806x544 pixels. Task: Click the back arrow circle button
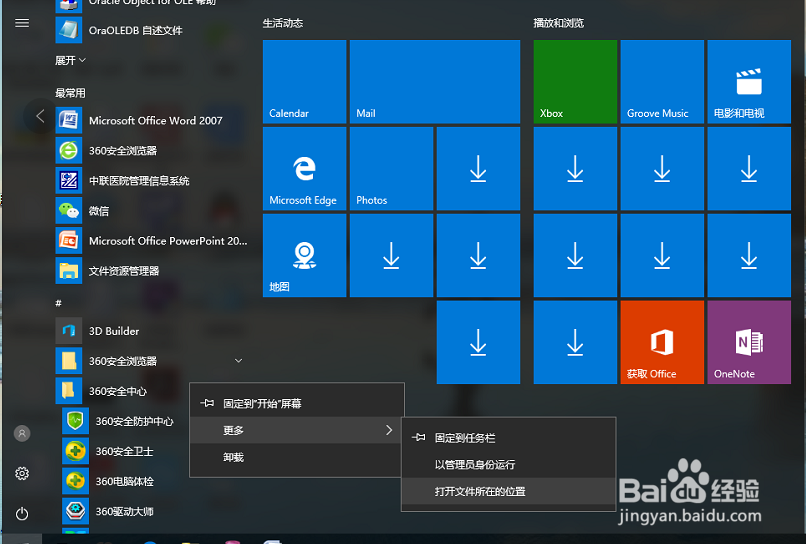40,116
